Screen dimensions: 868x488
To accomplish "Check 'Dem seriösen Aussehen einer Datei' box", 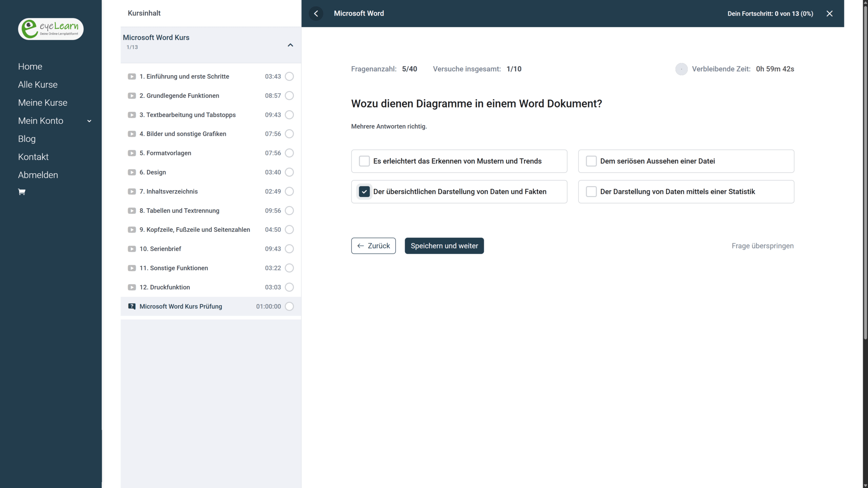I will [591, 161].
